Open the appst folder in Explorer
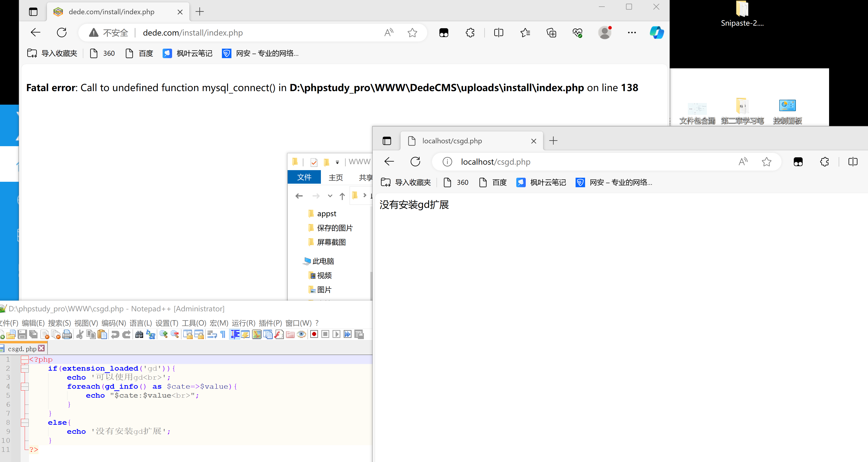 pos(323,214)
